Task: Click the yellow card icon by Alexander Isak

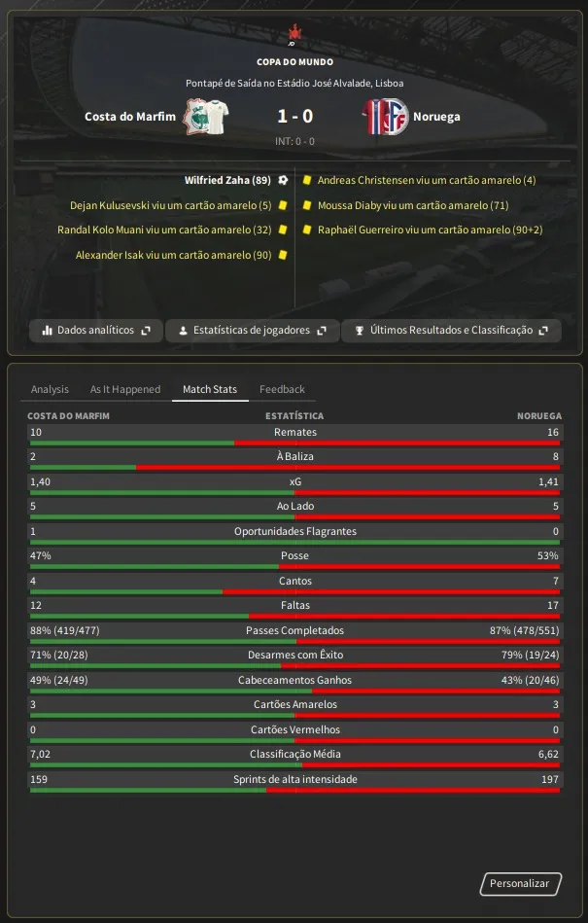Action: (283, 255)
